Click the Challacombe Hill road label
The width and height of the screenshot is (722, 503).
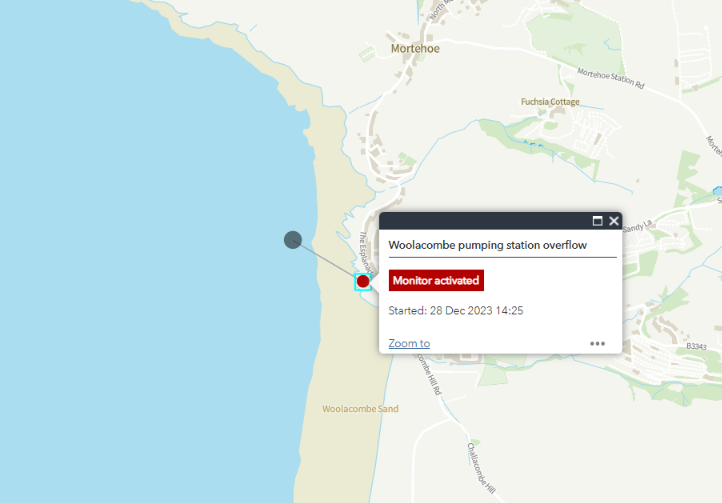coord(480,468)
